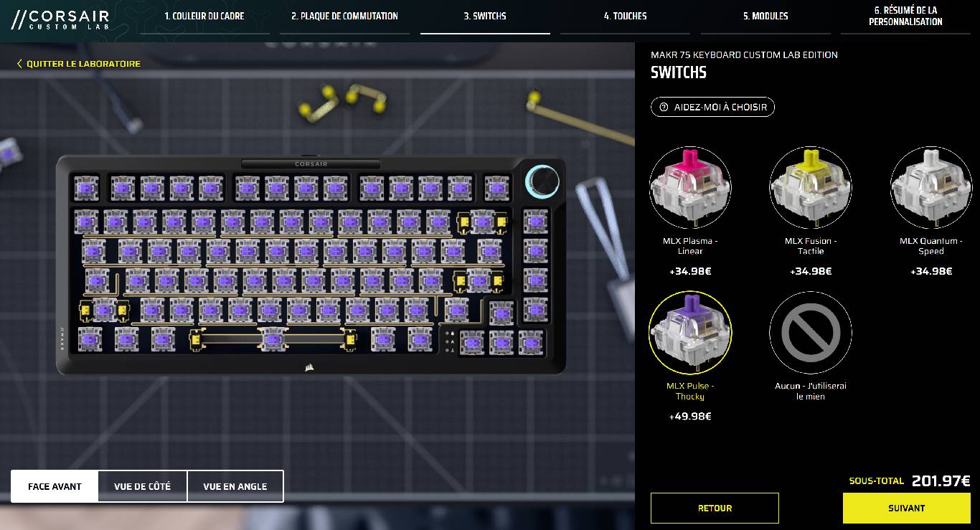Click the sous-total amount 201.97€

941,481
